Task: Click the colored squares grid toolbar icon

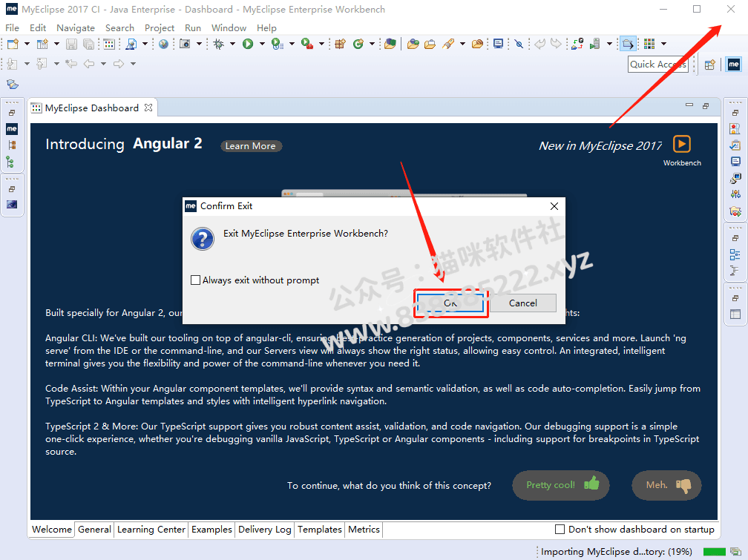Action: (x=649, y=45)
